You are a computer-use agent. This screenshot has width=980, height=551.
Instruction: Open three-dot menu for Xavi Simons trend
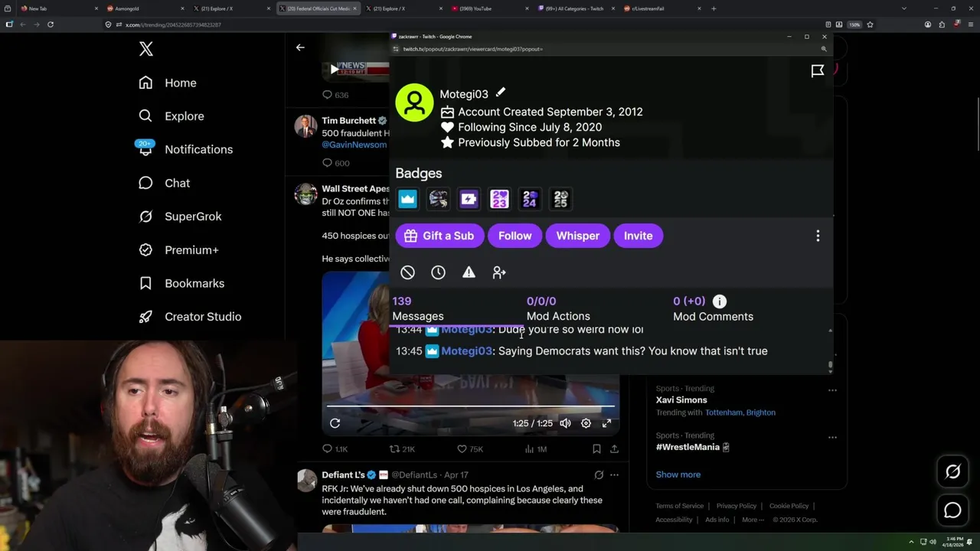832,390
